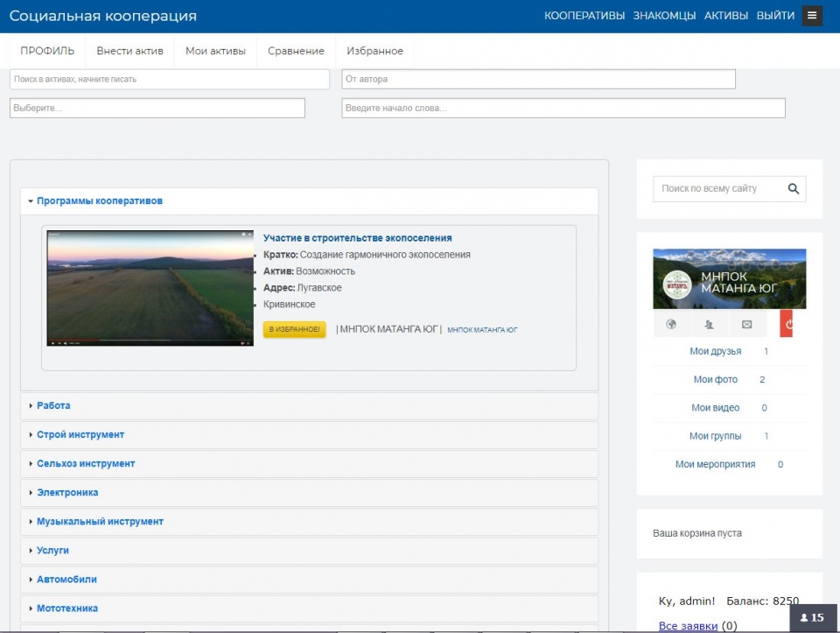Expand the Автомобили section
840x633 pixels.
[309, 580]
